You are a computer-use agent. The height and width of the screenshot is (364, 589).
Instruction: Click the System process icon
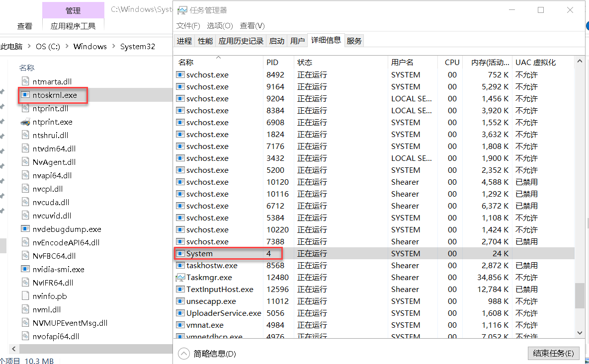point(180,253)
